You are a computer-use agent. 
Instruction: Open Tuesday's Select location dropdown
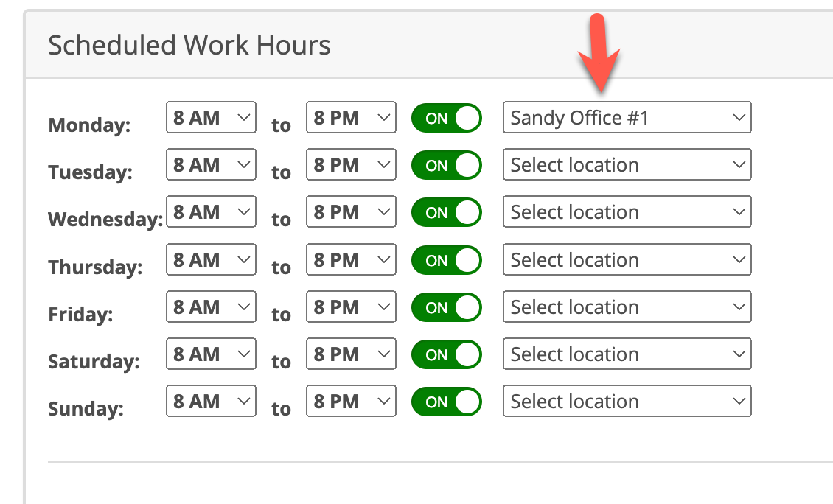click(x=627, y=164)
